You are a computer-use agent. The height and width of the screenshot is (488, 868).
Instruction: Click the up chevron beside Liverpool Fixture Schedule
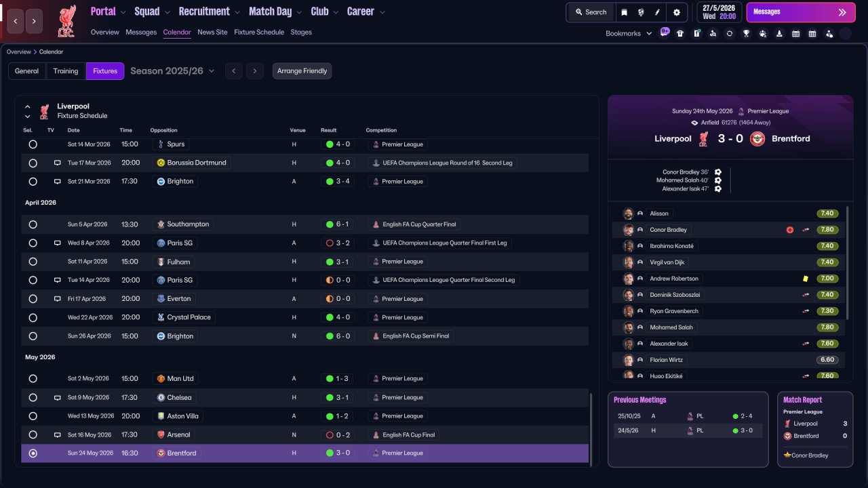[x=28, y=106]
